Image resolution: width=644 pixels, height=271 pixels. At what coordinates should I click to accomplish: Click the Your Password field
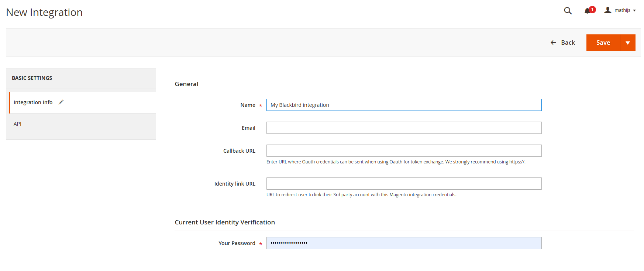point(404,243)
